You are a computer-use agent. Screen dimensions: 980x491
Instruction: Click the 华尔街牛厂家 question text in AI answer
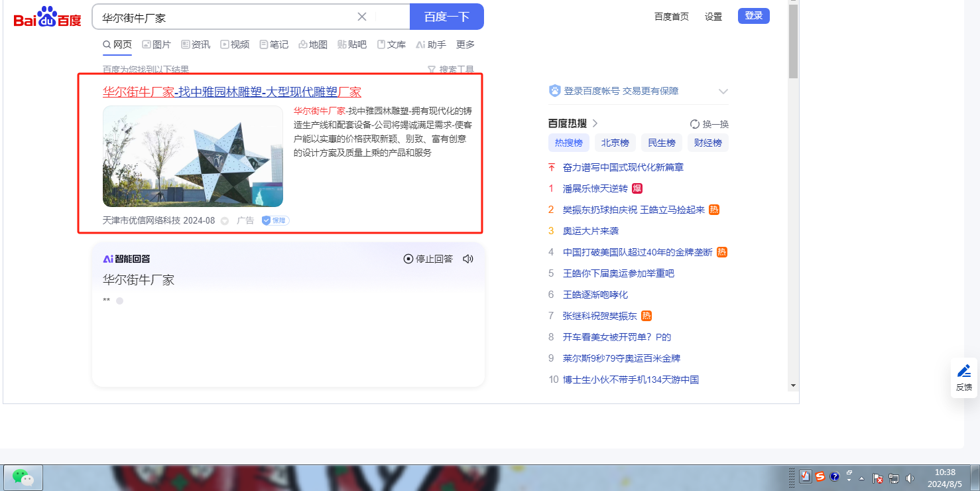point(139,280)
